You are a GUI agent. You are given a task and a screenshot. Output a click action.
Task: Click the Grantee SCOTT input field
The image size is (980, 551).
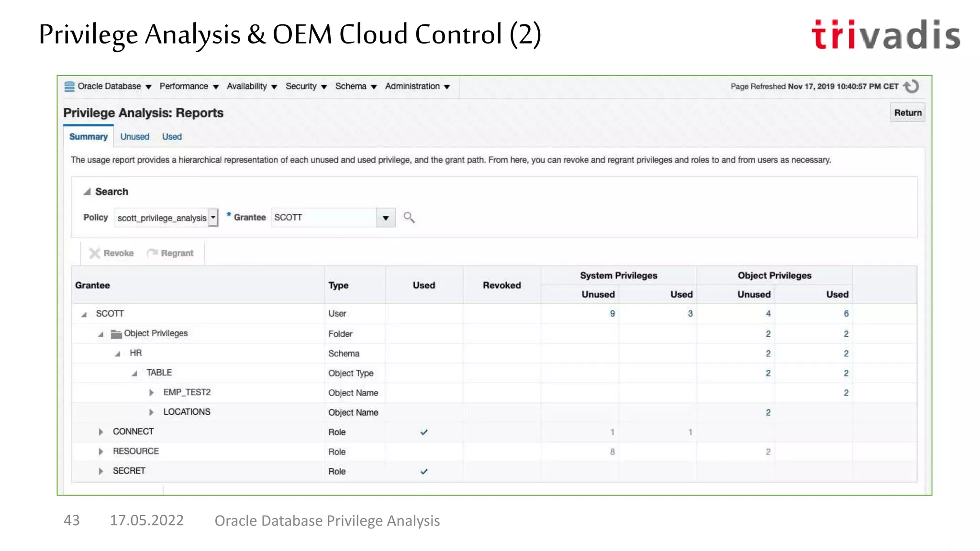point(324,218)
